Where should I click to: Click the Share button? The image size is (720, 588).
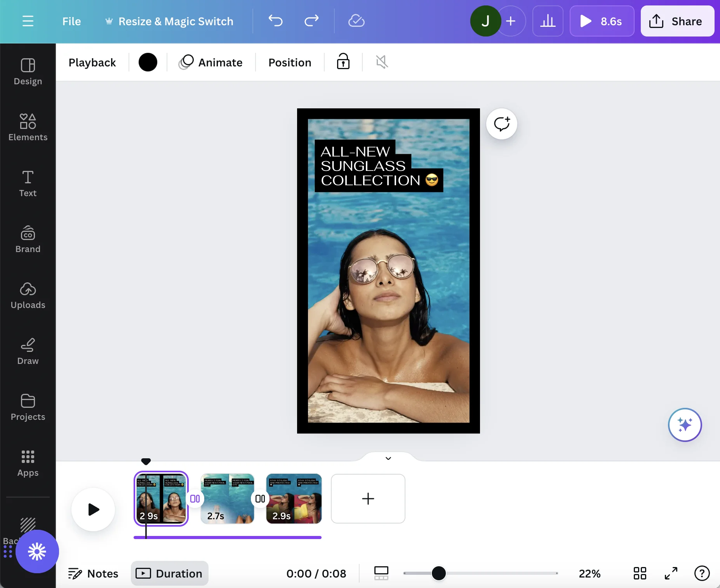pyautogui.click(x=677, y=21)
